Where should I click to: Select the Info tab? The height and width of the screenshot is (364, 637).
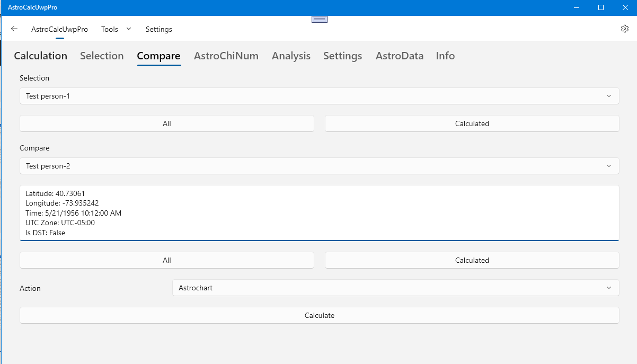(x=445, y=56)
